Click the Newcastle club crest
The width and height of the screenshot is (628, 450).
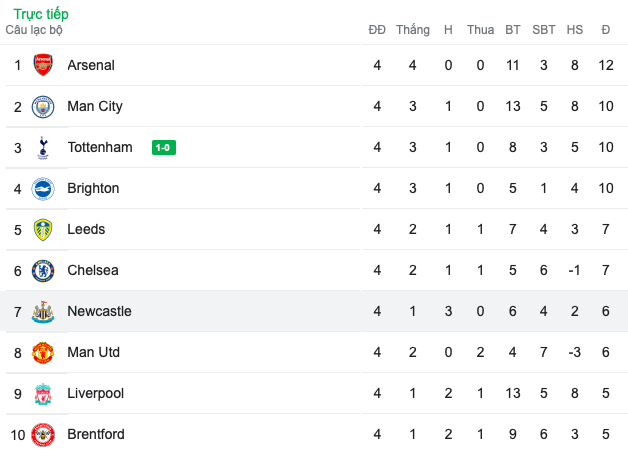pos(43,312)
